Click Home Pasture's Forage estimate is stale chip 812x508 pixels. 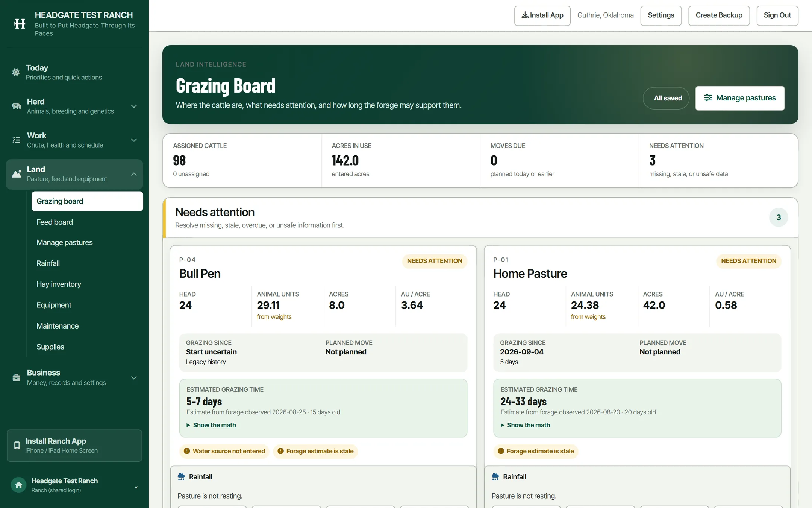(x=536, y=451)
